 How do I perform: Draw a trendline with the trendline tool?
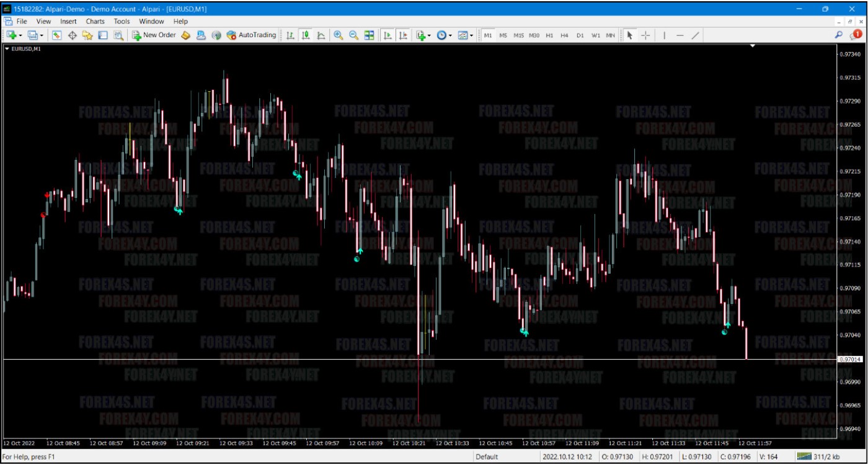[x=696, y=35]
